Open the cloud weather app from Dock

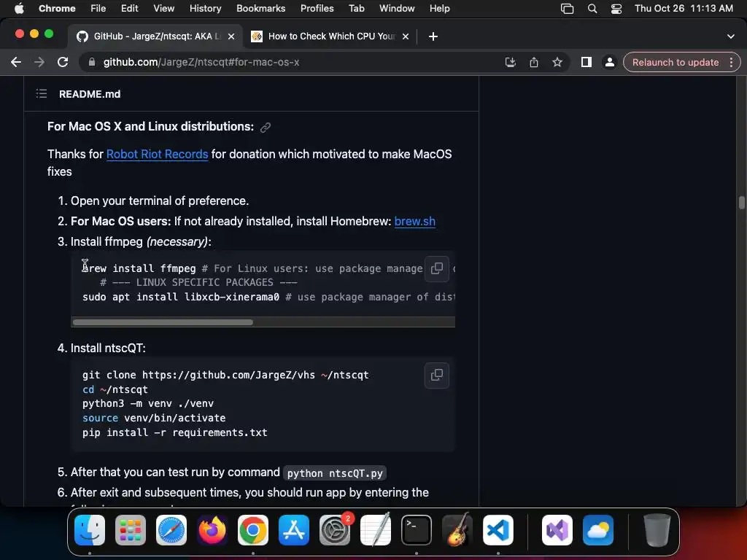tap(598, 530)
